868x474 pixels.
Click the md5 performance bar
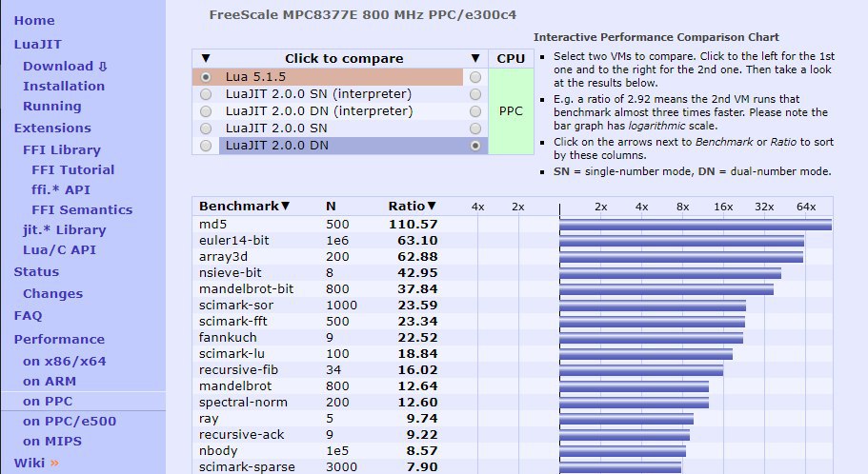point(696,224)
